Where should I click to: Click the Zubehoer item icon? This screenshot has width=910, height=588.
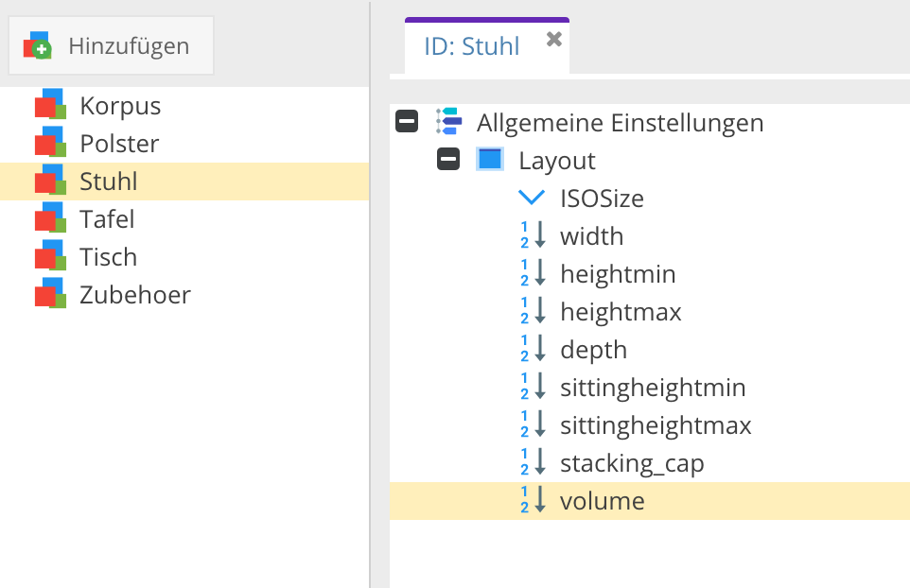click(x=50, y=295)
